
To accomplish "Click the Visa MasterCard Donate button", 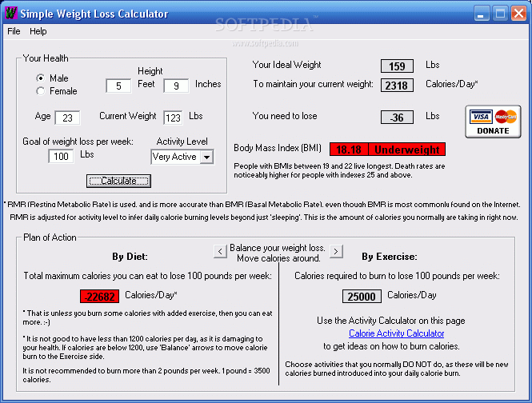I will 493,122.
